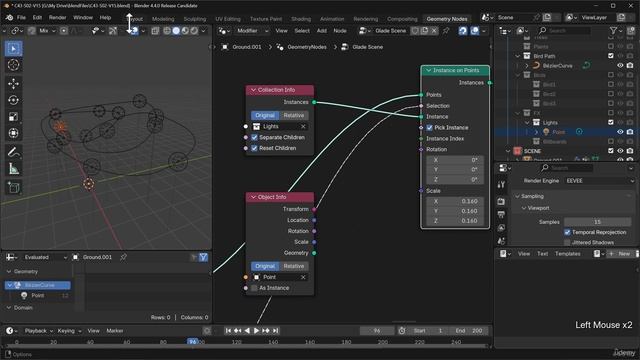
Task: Select the Add Cube tool
Action: tap(13, 187)
